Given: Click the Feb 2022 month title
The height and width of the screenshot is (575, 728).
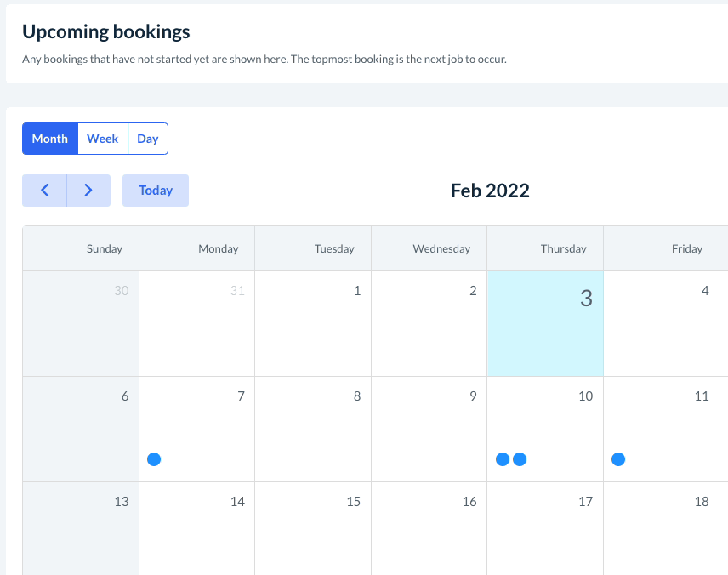Looking at the screenshot, I should pyautogui.click(x=490, y=191).
